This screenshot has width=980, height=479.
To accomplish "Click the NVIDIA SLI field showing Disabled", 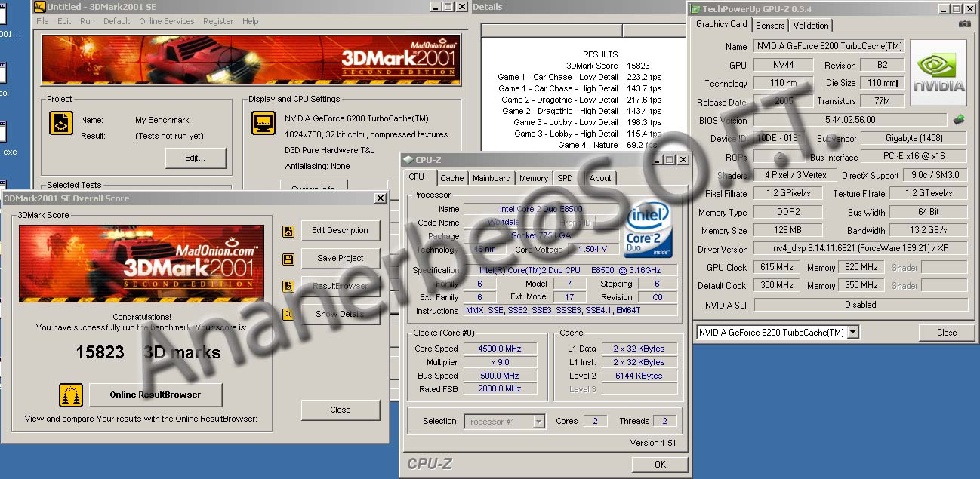I will pyautogui.click(x=861, y=305).
